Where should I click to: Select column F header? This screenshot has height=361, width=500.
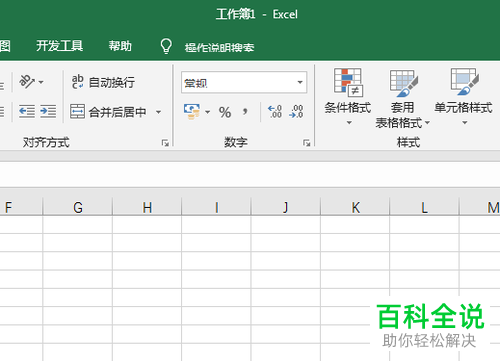coord(21,207)
